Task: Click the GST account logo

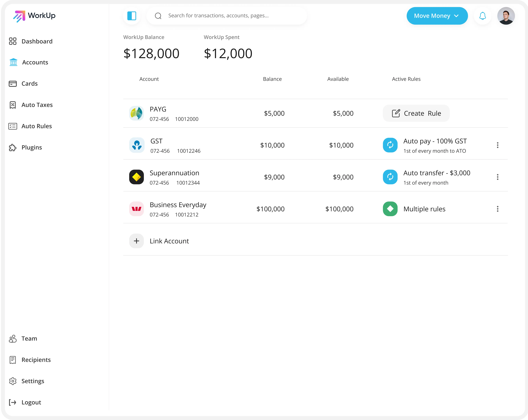Action: (x=137, y=145)
